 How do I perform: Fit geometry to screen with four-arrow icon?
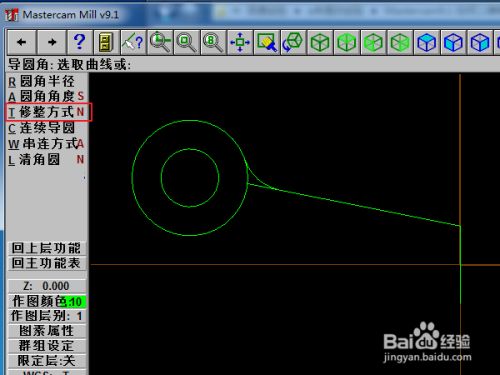click(240, 42)
